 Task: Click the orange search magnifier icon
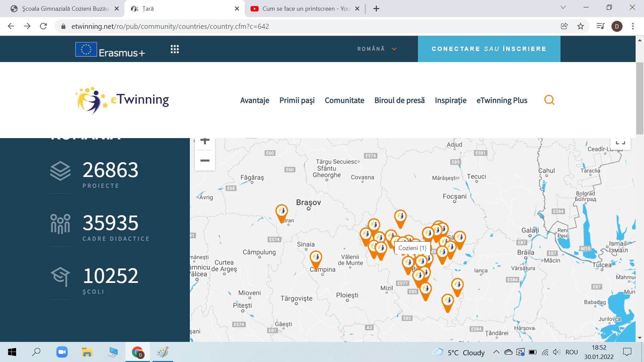pyautogui.click(x=549, y=100)
